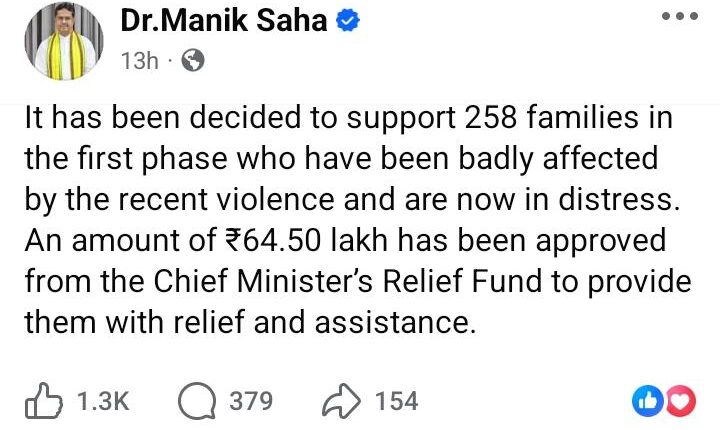
Task: Like the post with thumbs-up icon
Action: 44,401
